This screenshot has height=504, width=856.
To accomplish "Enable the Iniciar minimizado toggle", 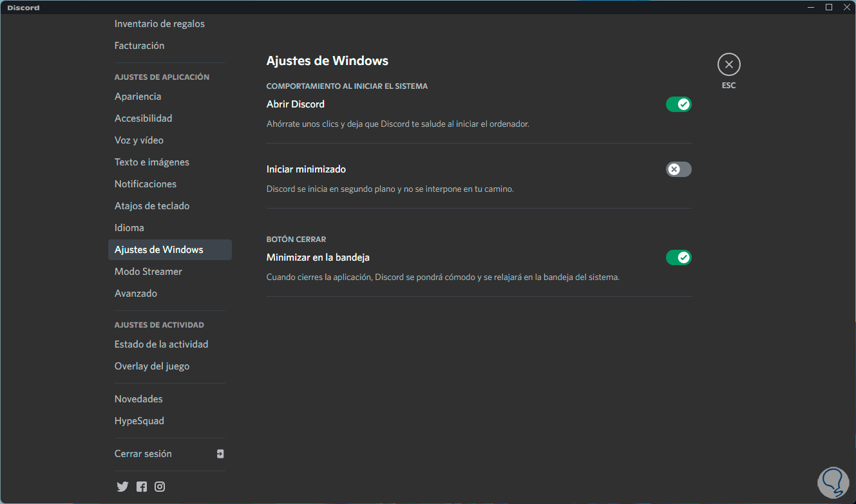I will point(678,169).
